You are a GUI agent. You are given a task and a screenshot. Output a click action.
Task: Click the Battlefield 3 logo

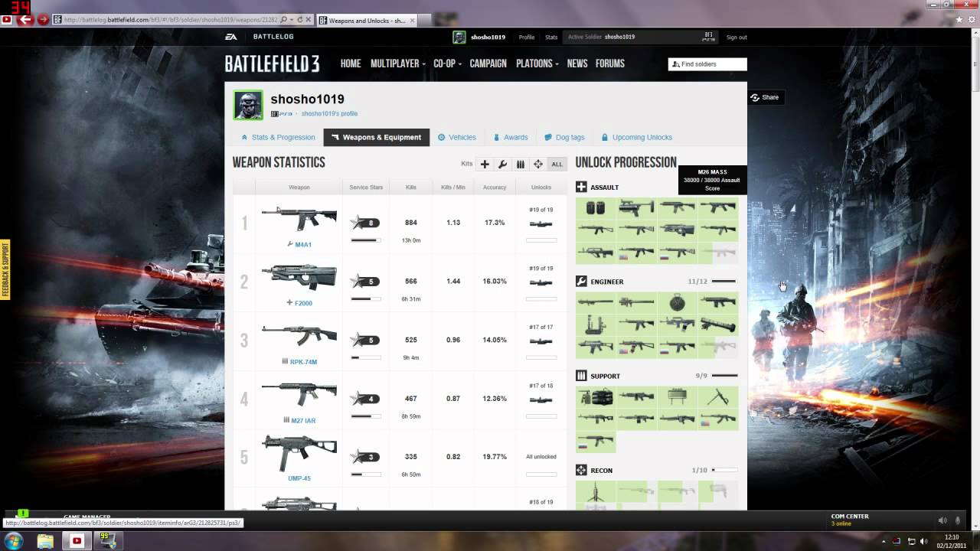point(272,64)
